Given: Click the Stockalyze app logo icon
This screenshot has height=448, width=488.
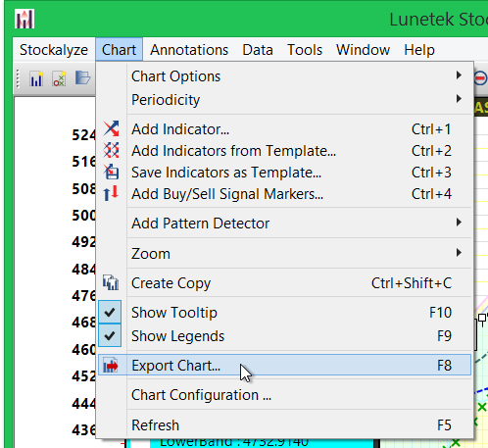Looking at the screenshot, I should (24, 19).
